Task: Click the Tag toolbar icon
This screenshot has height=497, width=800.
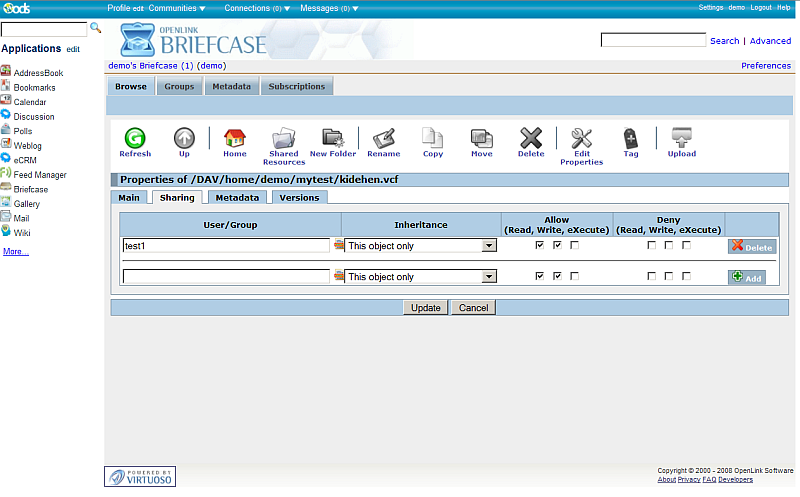Action: pos(631,139)
